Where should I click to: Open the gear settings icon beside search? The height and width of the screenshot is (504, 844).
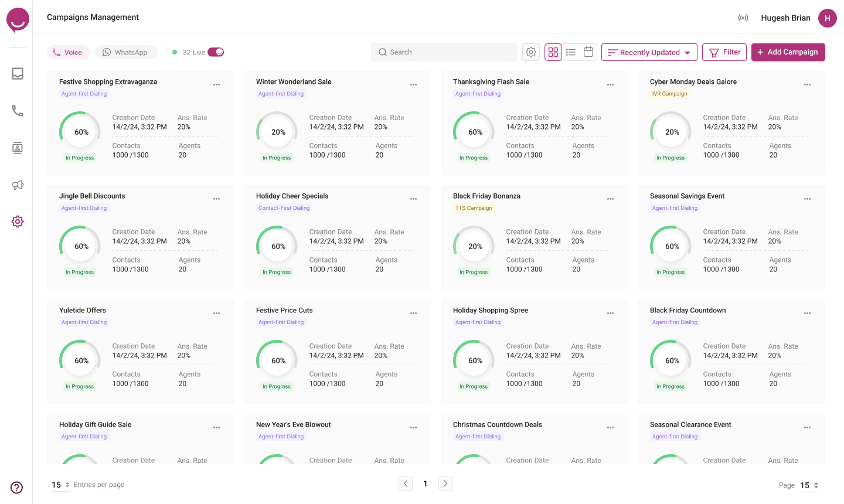click(531, 52)
